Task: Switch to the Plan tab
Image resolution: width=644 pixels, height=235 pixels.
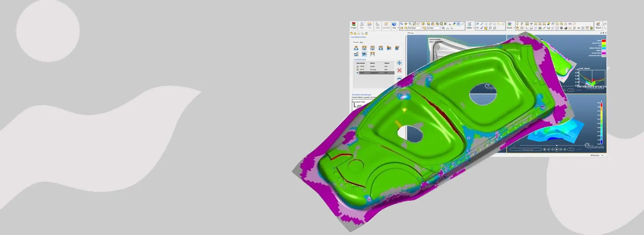Action: 361,42
